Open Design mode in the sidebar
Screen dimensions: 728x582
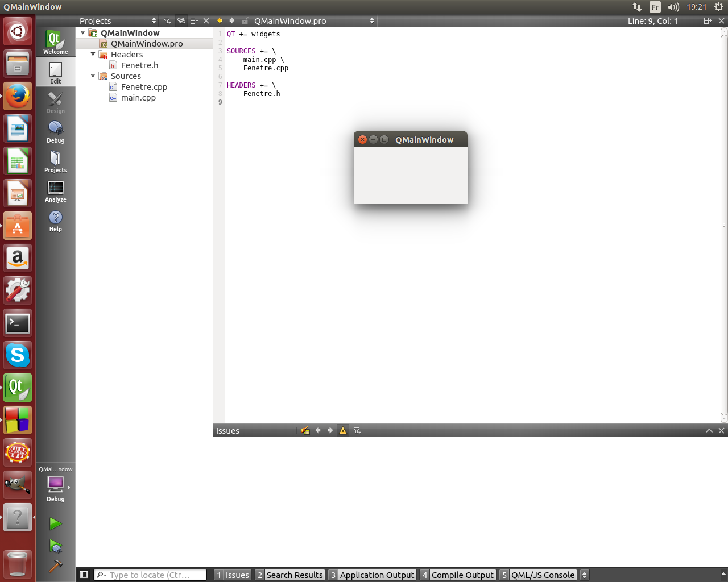click(55, 102)
